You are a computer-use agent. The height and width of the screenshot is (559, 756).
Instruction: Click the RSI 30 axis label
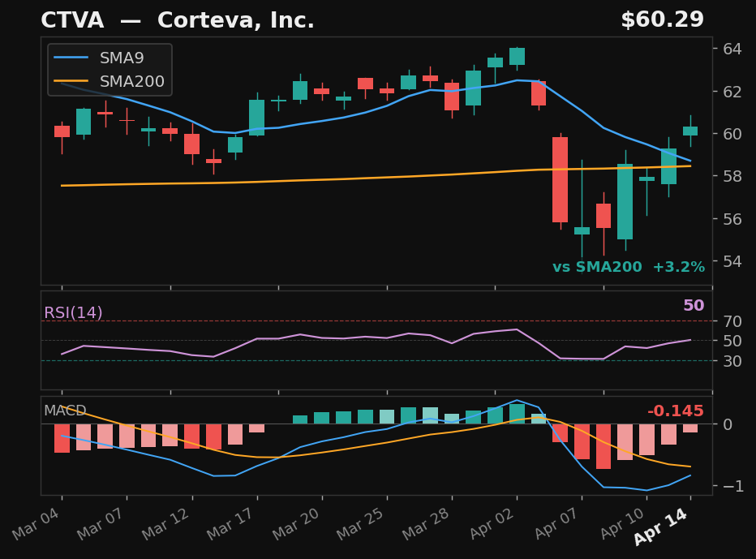tap(732, 360)
